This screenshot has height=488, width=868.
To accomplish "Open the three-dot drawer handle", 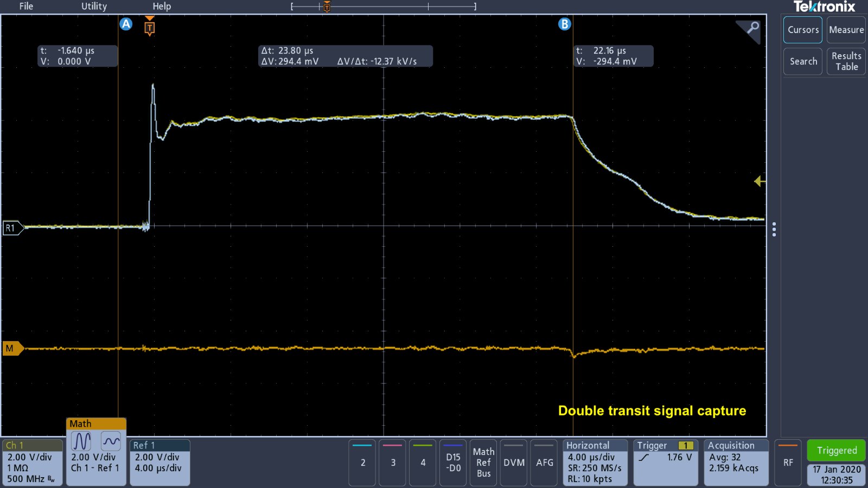I will coord(774,229).
